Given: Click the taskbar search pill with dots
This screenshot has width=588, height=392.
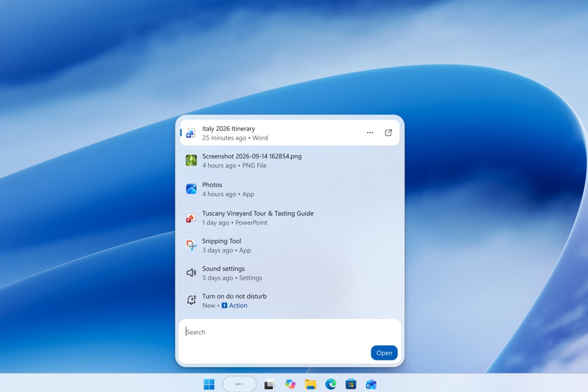Looking at the screenshot, I should coord(240,384).
